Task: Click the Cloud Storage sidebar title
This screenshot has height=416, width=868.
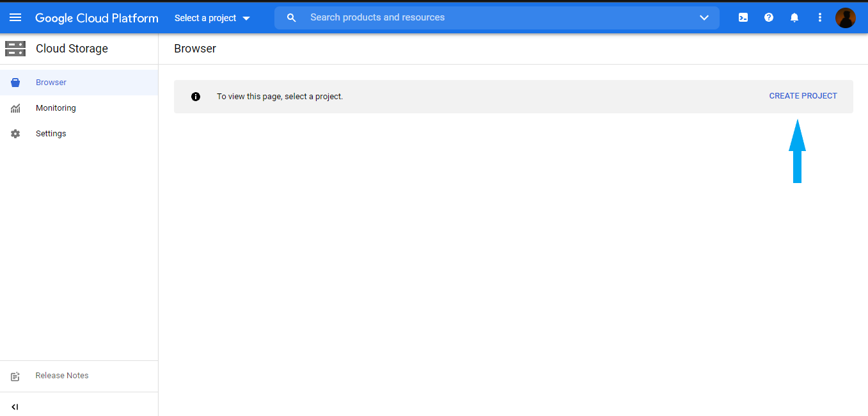Action: click(x=72, y=49)
